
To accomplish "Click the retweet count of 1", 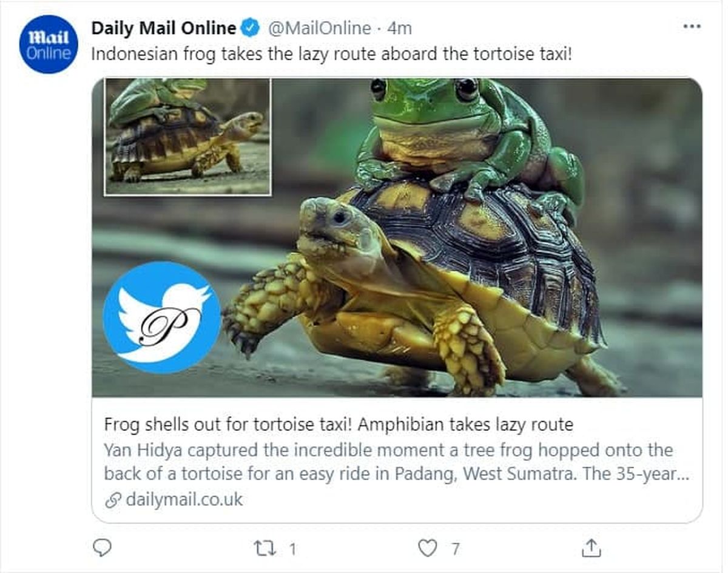I will pyautogui.click(x=292, y=549).
